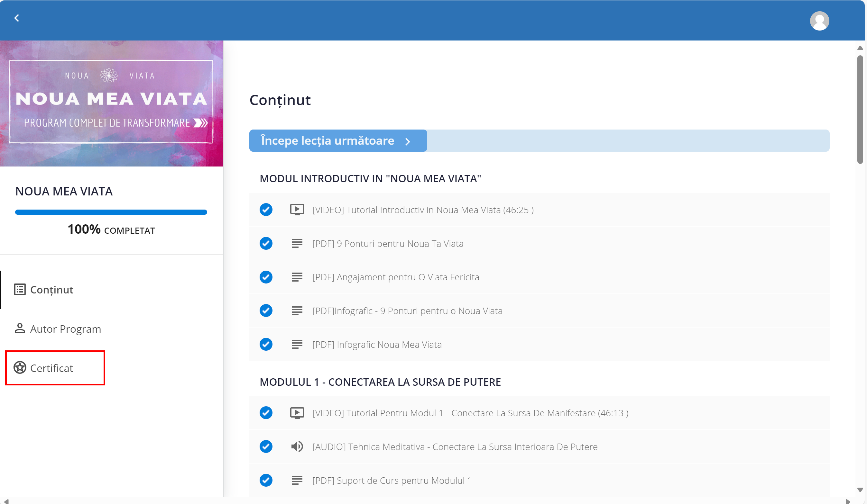This screenshot has height=504, width=867.
Task: Click document icon for 9 Ponturi pentru Noua Ta Viata
Action: pyautogui.click(x=297, y=243)
